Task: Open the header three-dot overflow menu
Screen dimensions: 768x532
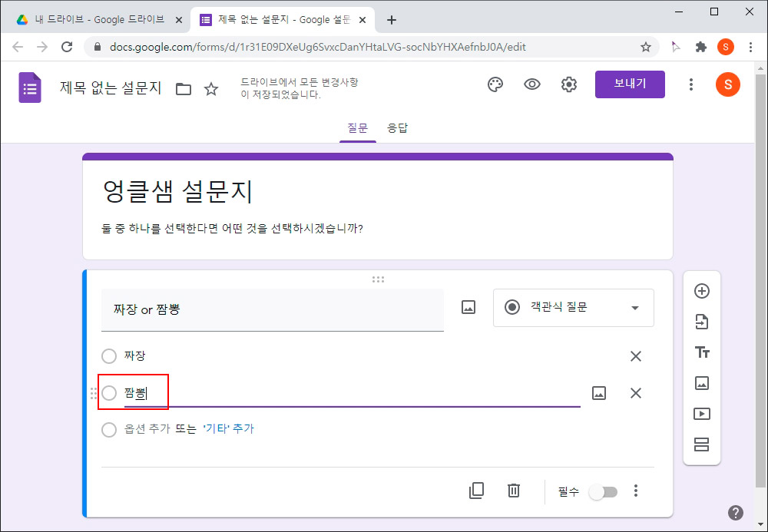Action: pos(690,84)
